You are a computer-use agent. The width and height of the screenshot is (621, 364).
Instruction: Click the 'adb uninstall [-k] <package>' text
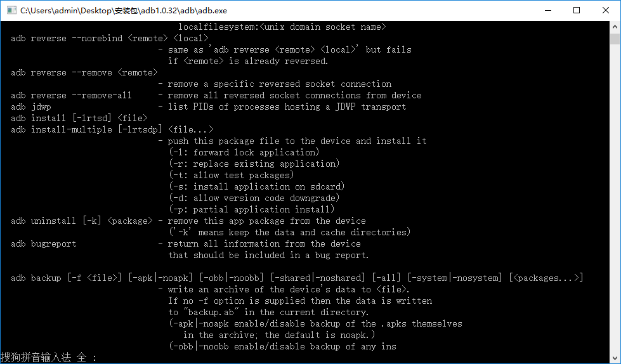[x=82, y=221]
